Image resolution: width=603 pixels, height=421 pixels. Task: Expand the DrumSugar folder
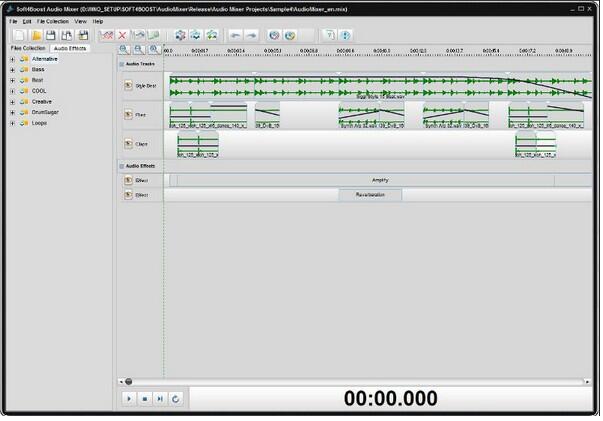[x=12, y=113]
